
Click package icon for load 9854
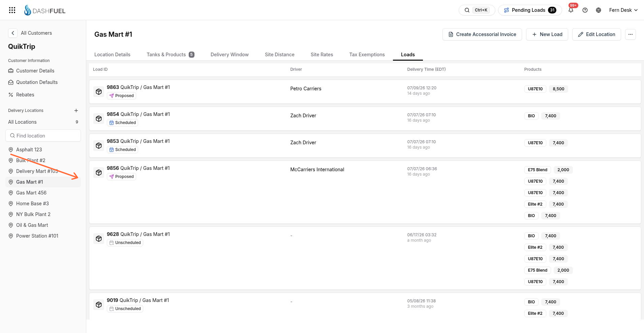[99, 119]
